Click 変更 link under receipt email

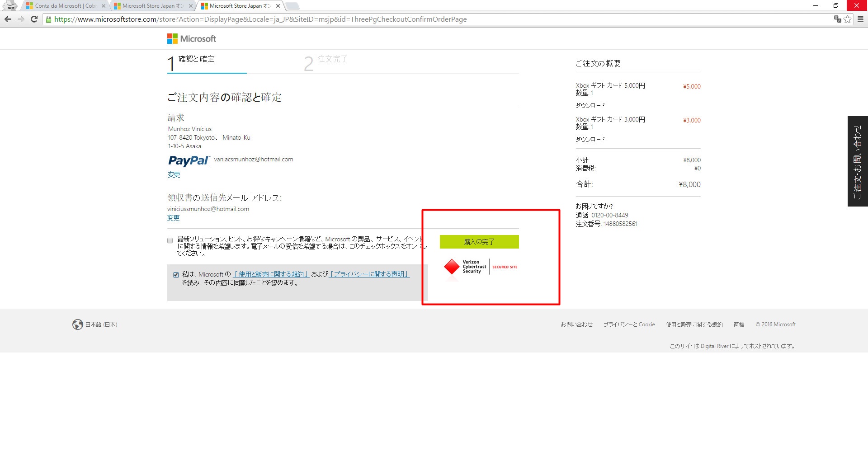pos(173,218)
